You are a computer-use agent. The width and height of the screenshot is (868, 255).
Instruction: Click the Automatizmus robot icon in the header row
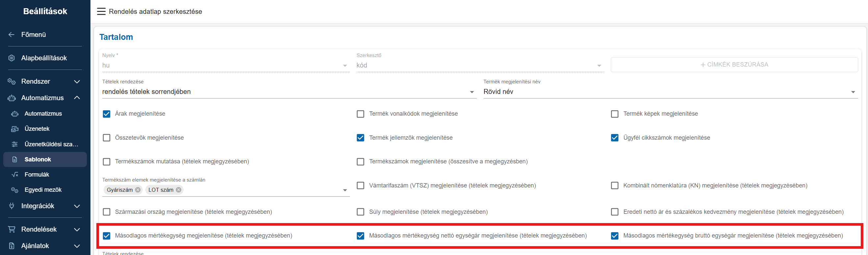12,98
